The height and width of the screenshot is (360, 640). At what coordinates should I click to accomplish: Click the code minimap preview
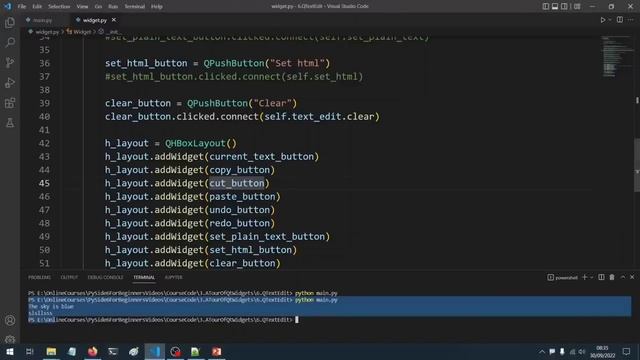616,56
